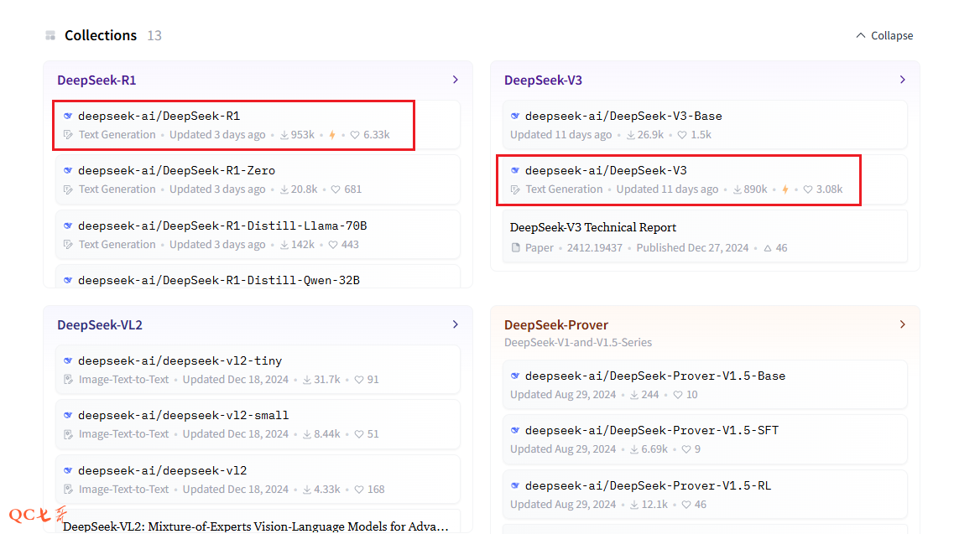Open the deepseek-ai/DeepSeek-R1 model

(159, 116)
